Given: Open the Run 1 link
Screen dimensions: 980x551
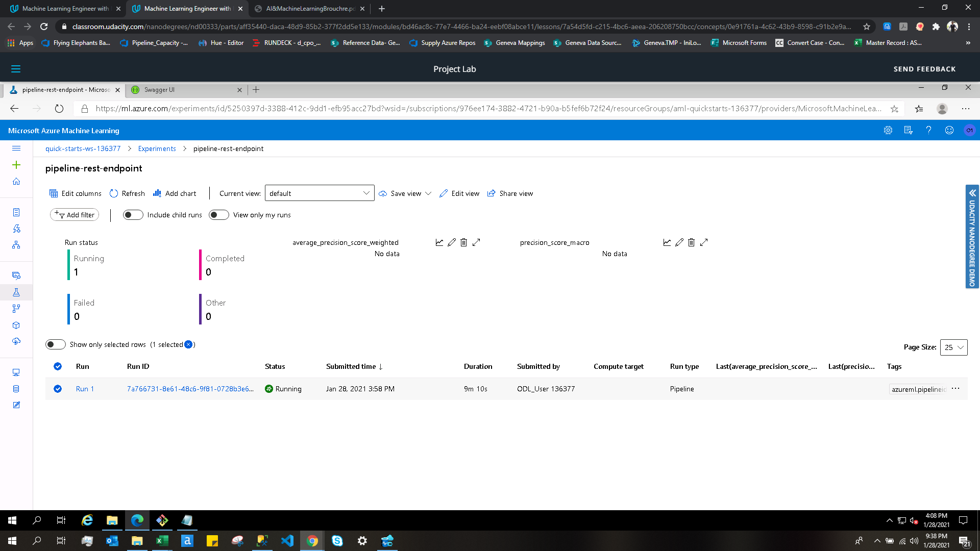Looking at the screenshot, I should tap(85, 389).
